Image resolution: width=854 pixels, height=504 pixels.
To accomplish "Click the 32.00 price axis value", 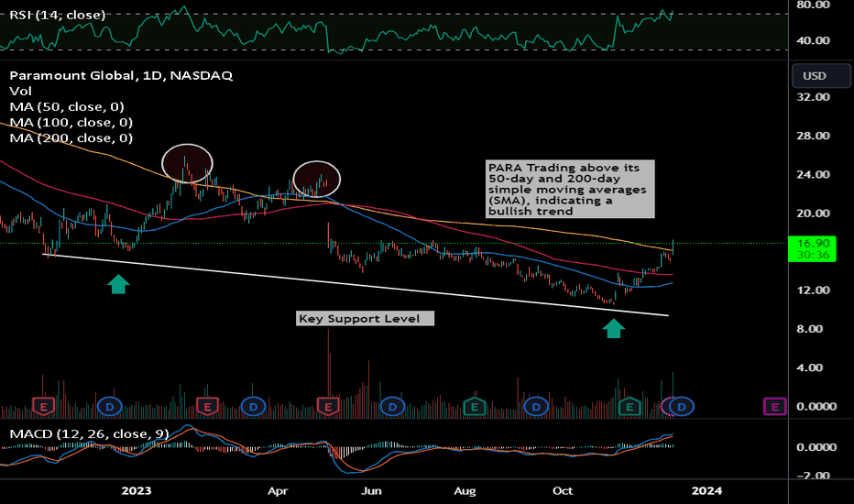I will 813,97.
